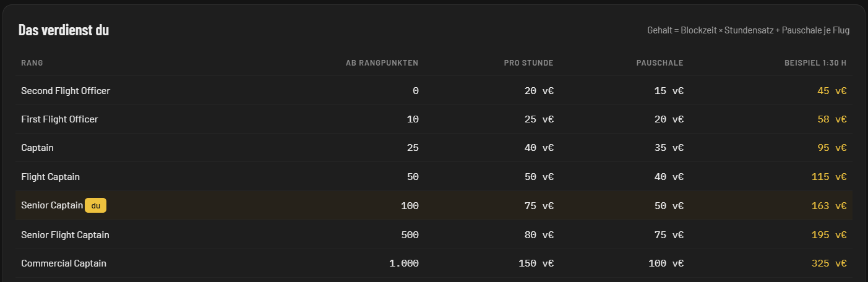Click the PAUSCHALE column header
Viewport: 868px width, 282px height.
click(x=660, y=63)
